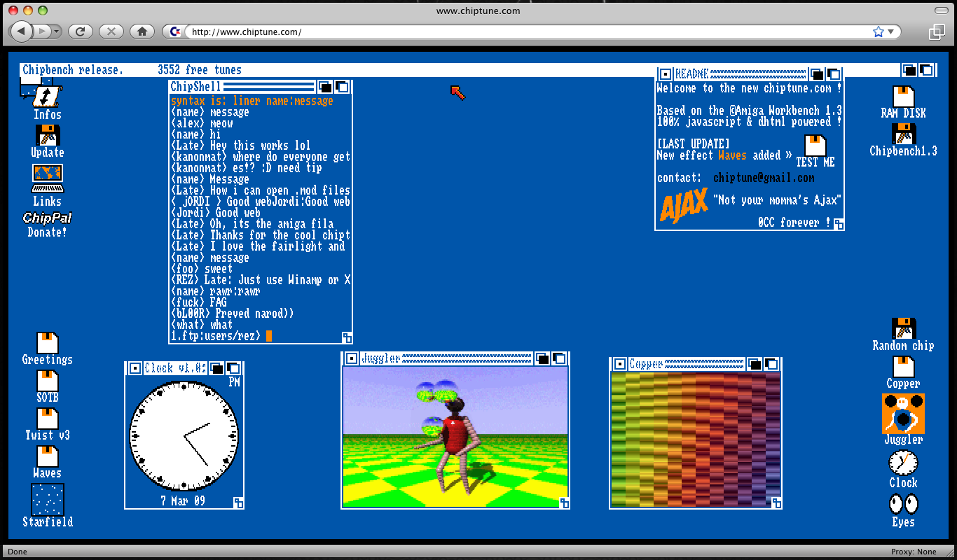Click the Chipbench screen title bar text
Image resolution: width=957 pixels, height=560 pixels.
pyautogui.click(x=73, y=70)
